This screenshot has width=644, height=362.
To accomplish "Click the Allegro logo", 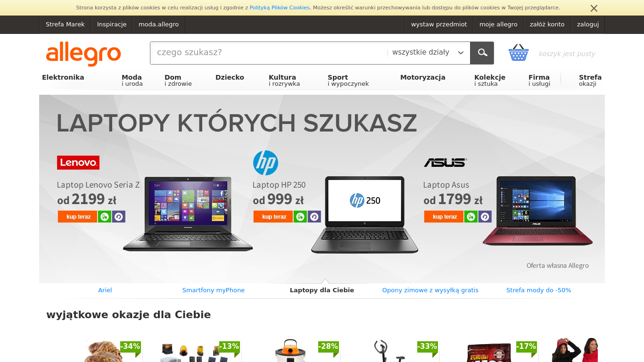I will coord(83,54).
